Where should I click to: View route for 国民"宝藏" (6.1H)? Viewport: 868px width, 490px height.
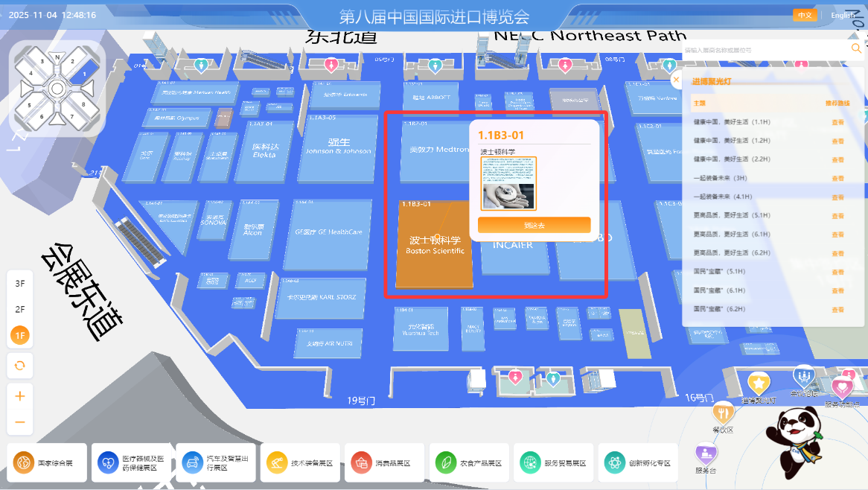(x=837, y=290)
